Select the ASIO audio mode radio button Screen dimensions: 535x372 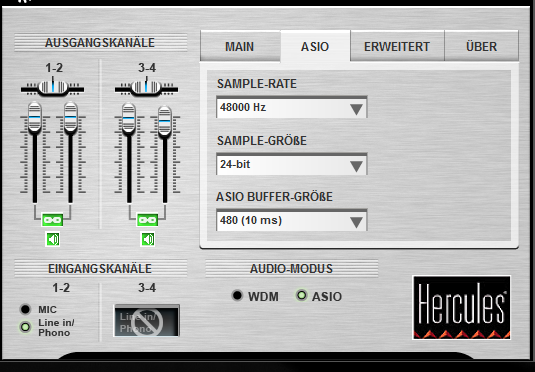[x=301, y=296]
